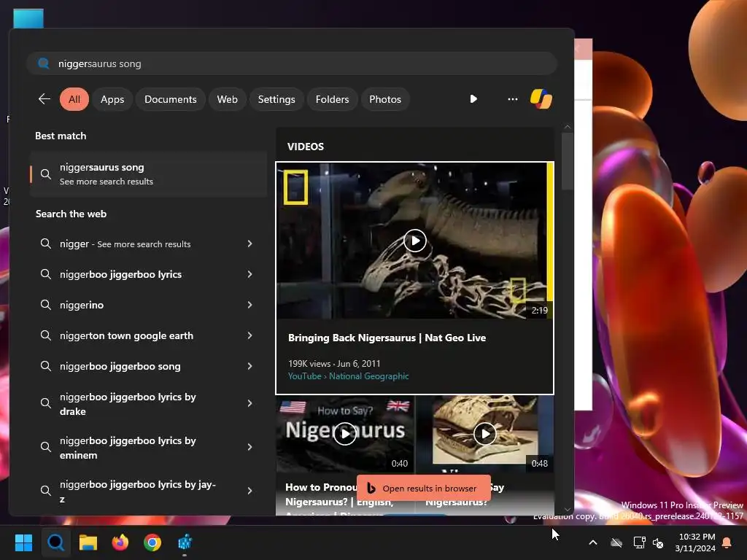Switch to the Folders filter tab
747x560 pixels.
click(x=332, y=99)
